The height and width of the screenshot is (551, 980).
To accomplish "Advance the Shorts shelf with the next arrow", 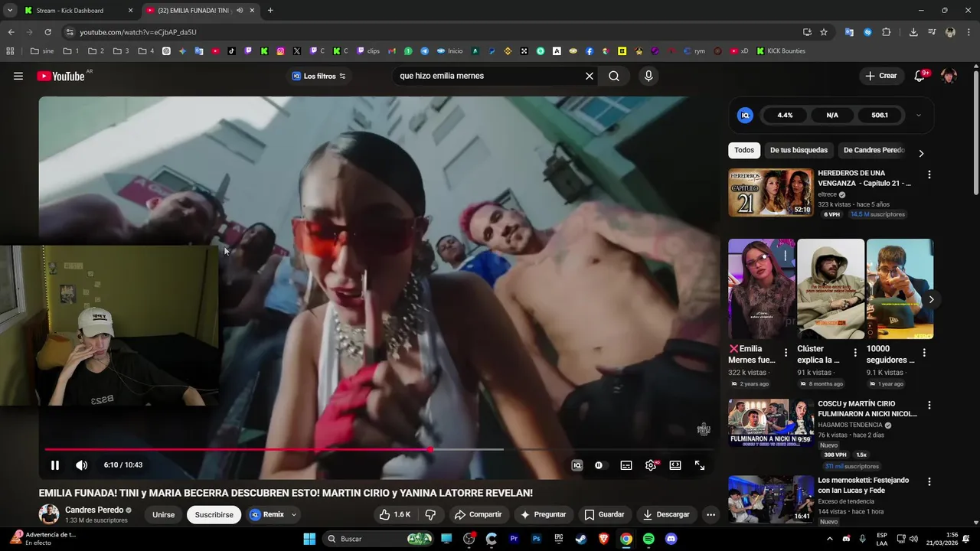I will (x=931, y=299).
